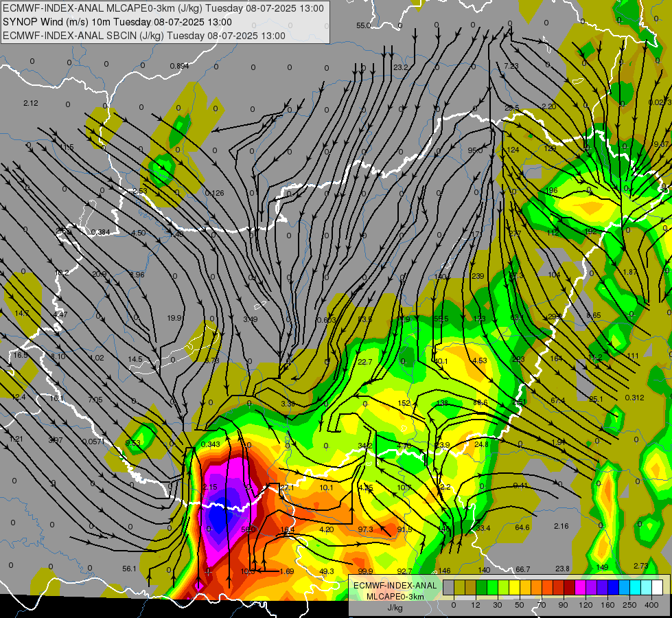Click the map value '149'
This screenshot has height=618, width=672.
coord(602,567)
